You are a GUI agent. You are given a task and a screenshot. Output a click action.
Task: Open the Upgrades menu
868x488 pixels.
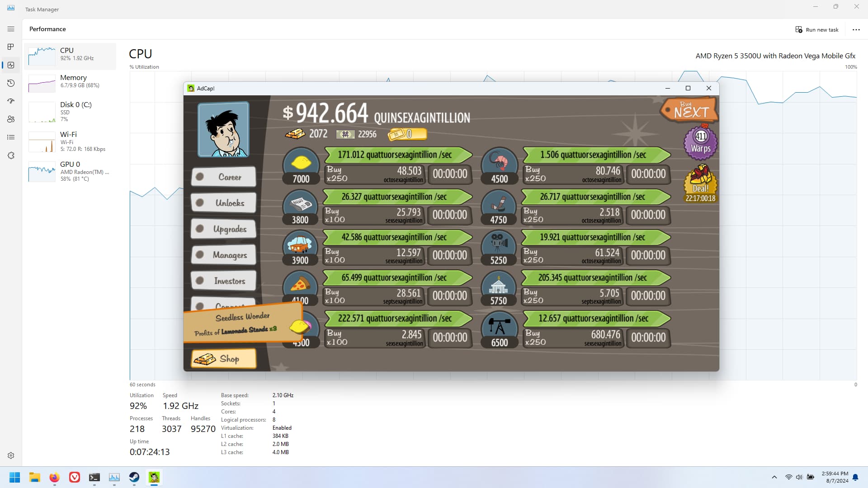224,229
